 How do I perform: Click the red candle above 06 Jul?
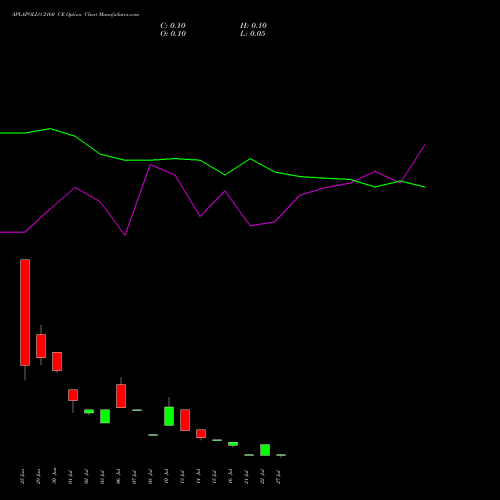click(x=121, y=396)
